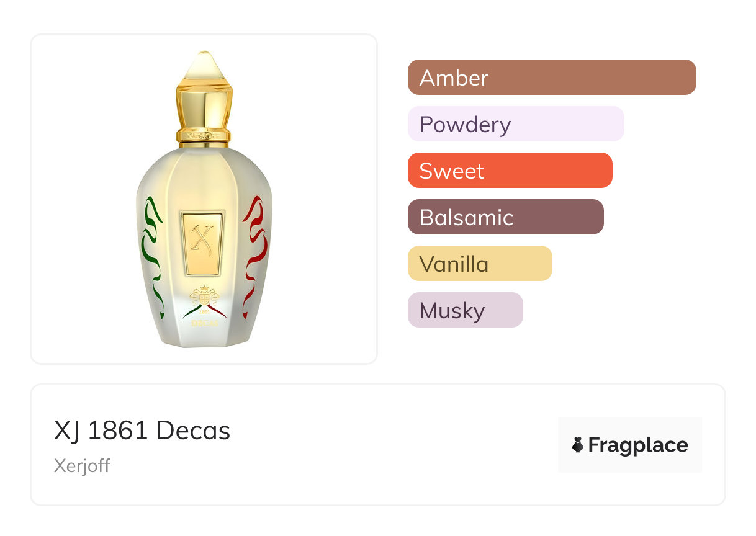
Task: Open the XJ 1861 Decas title
Action: [142, 431]
